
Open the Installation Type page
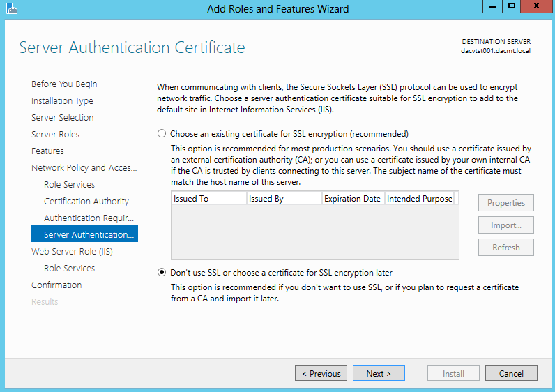[62, 101]
